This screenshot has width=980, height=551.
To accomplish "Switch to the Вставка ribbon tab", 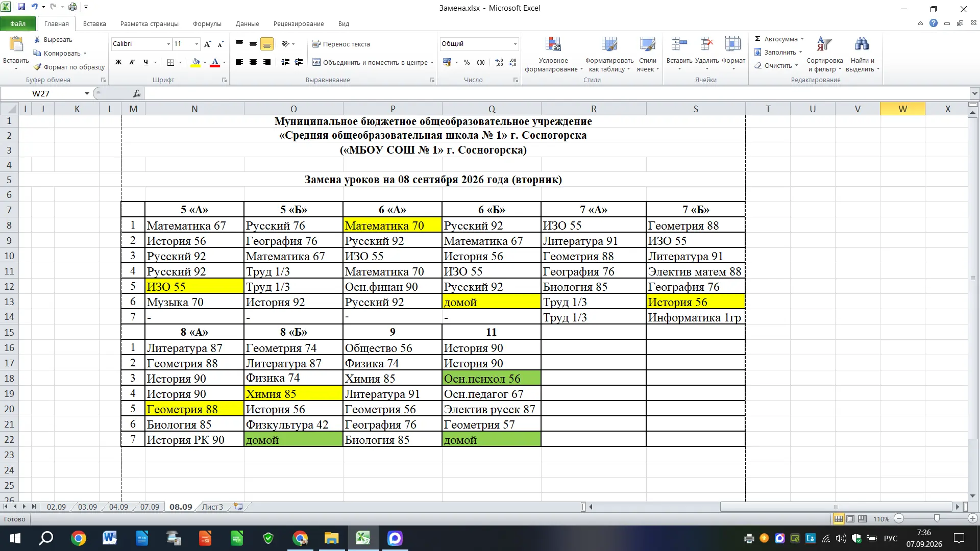I will (x=94, y=23).
